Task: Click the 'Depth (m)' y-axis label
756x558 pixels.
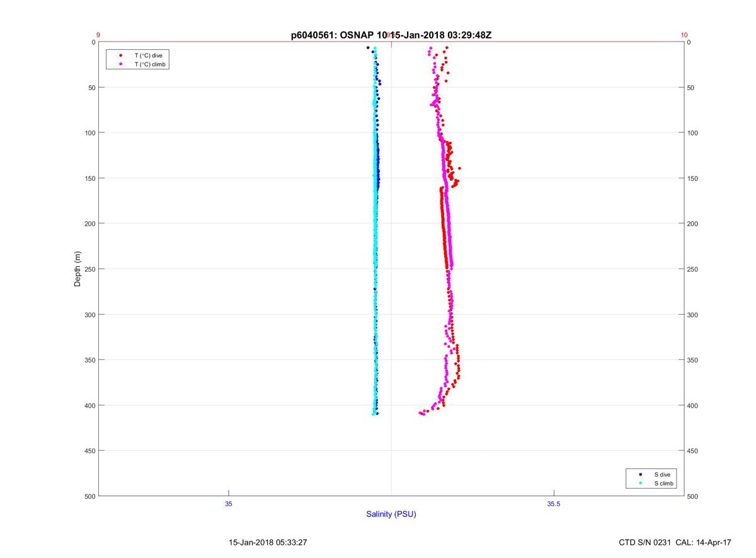Action: pos(77,269)
